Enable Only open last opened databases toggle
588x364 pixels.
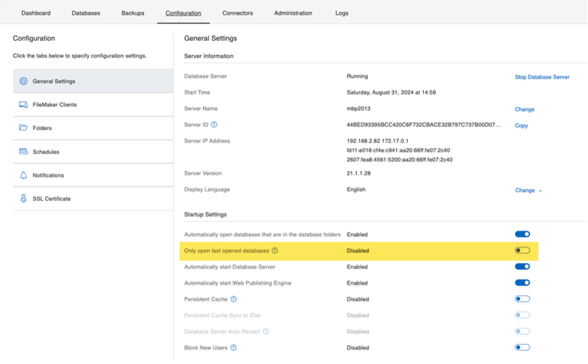point(523,251)
